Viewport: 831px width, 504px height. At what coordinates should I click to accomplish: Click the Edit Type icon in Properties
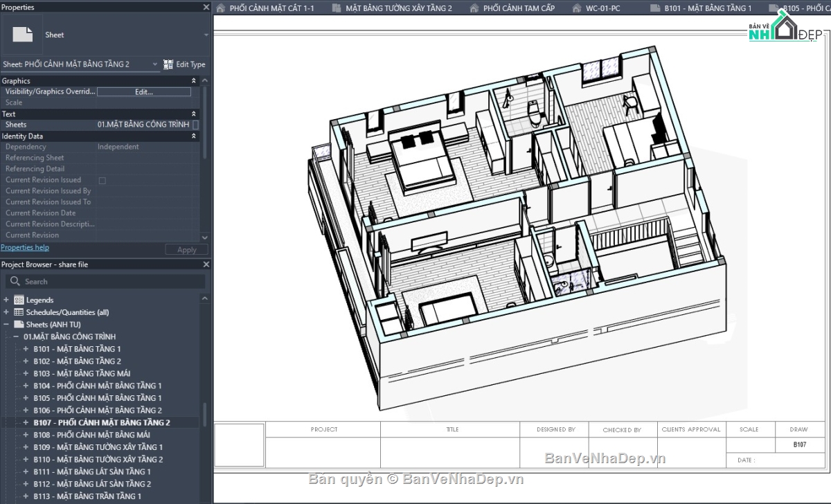click(168, 64)
